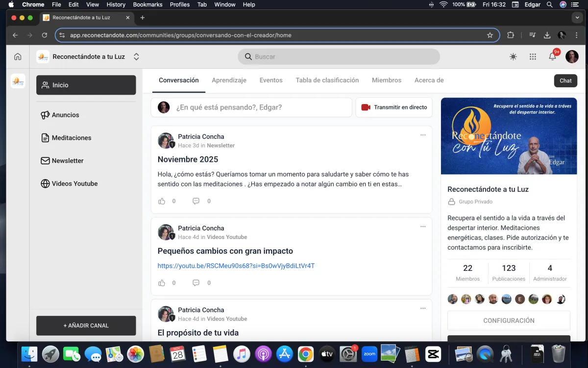Click the Transmitir en directo button
The image size is (588, 368).
point(394,107)
